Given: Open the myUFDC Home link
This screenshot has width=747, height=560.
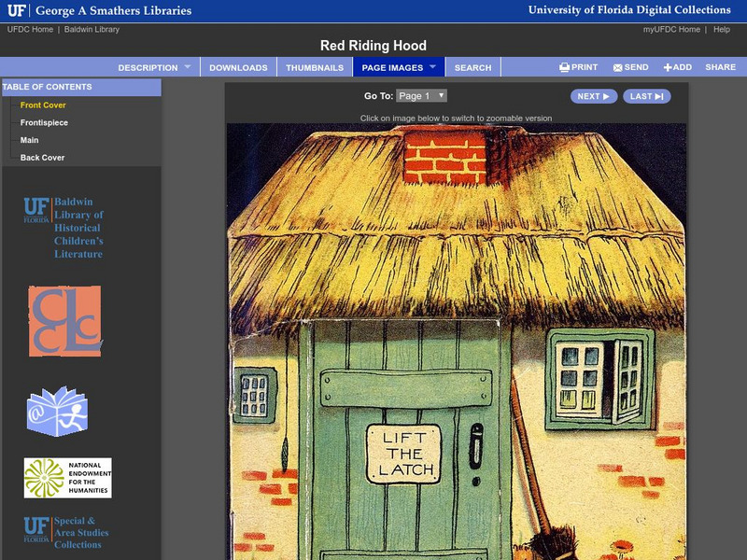Looking at the screenshot, I should click(x=671, y=30).
